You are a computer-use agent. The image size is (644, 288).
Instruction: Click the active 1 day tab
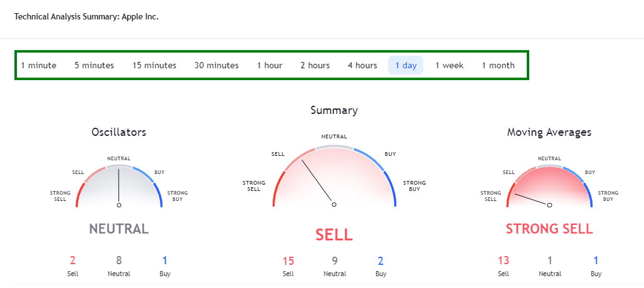point(406,65)
